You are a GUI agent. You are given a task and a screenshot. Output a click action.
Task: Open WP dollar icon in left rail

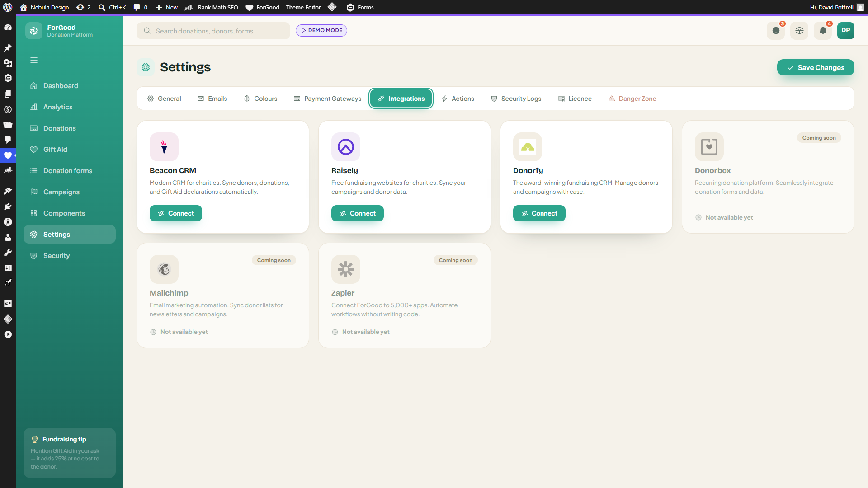[x=8, y=109]
